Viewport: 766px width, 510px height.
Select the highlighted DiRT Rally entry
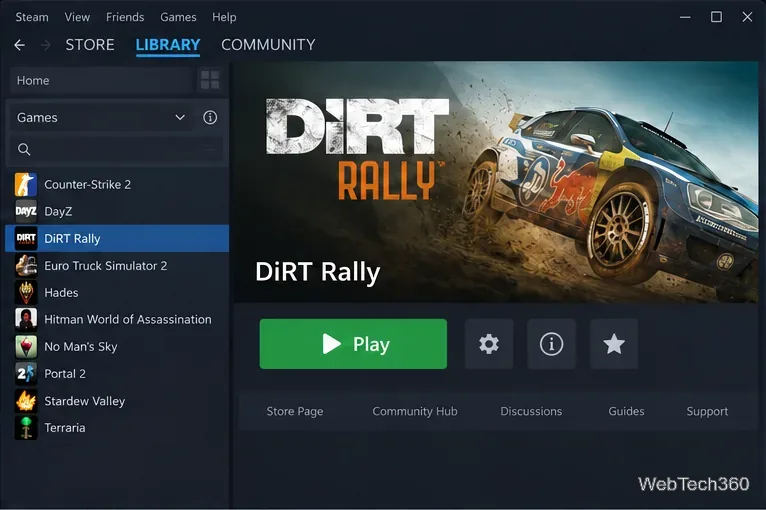(x=117, y=238)
